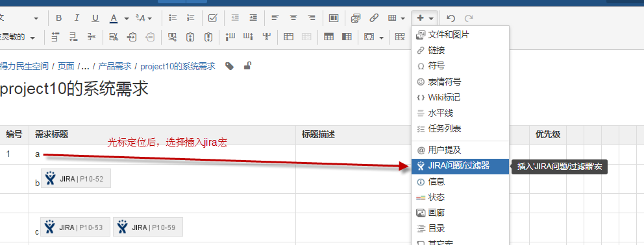Align text to the right

312,18
